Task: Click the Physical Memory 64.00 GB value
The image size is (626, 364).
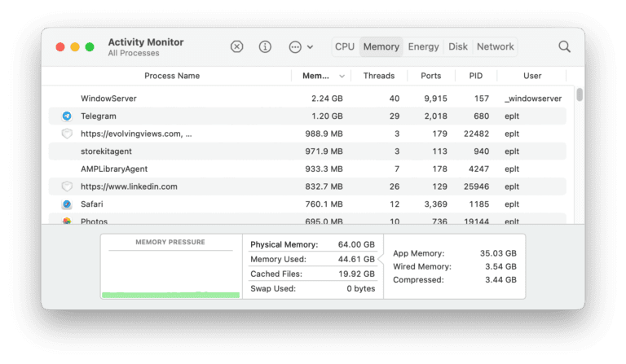Action: 356,244
